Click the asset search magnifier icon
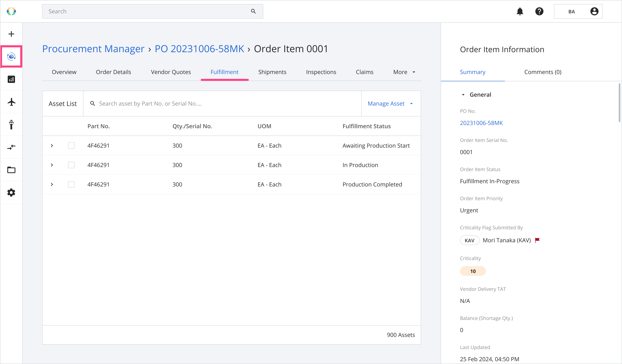 tap(93, 104)
